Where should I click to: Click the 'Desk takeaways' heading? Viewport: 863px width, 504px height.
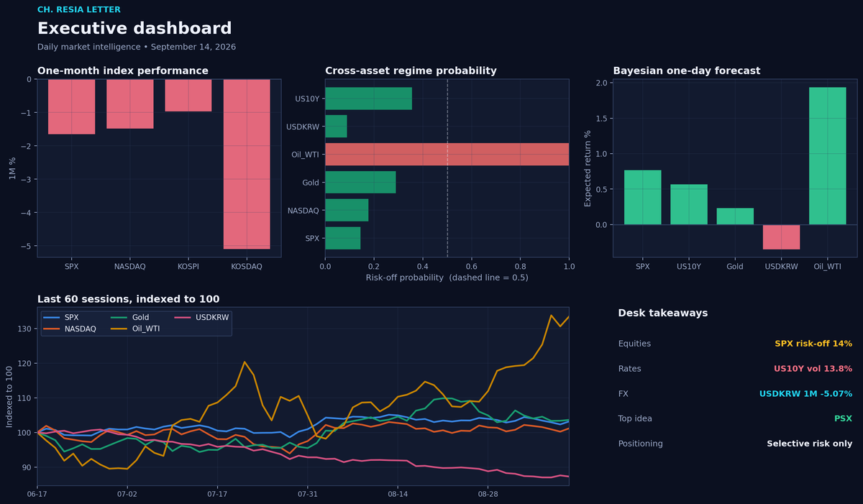(662, 313)
